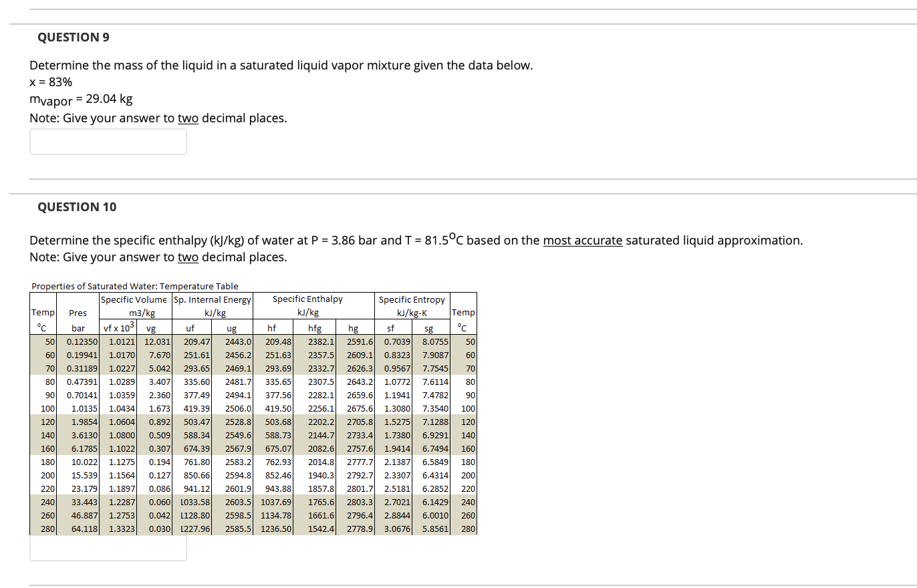Select the QUESTION 10 heading
The width and height of the screenshot is (917, 588).
tap(76, 207)
